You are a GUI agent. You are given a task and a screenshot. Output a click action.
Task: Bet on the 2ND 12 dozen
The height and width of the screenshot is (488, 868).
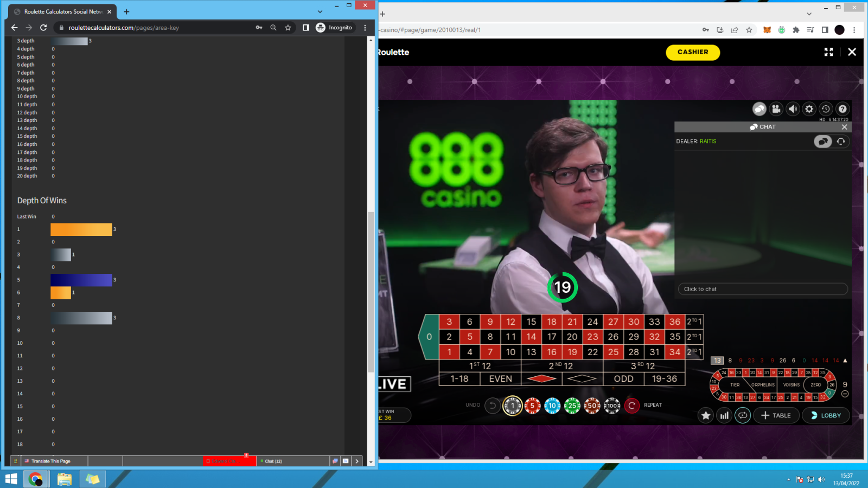(562, 366)
